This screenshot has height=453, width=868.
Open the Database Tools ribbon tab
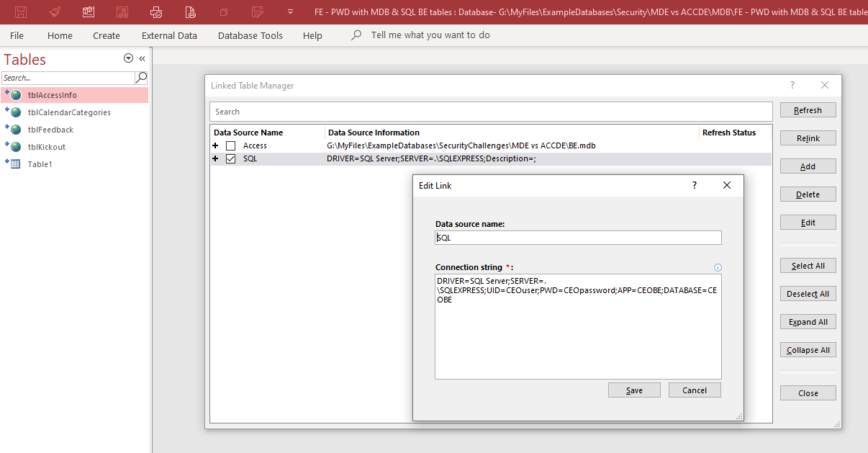coord(250,35)
